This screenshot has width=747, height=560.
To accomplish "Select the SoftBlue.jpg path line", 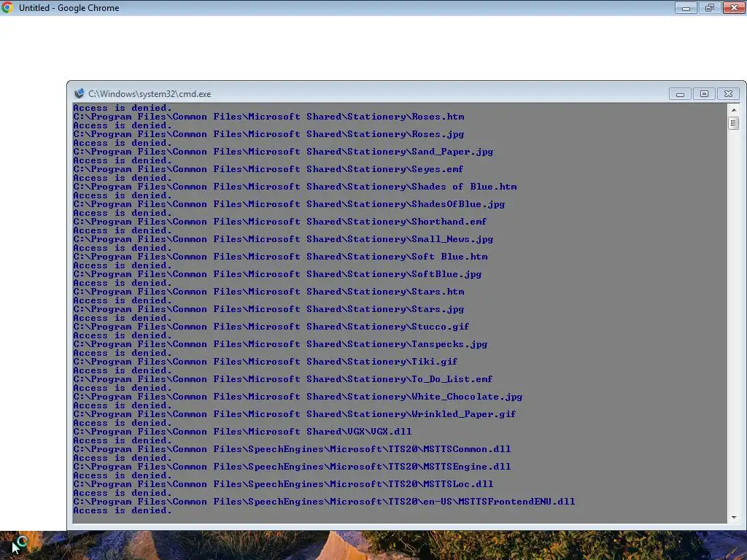I will coord(277,274).
